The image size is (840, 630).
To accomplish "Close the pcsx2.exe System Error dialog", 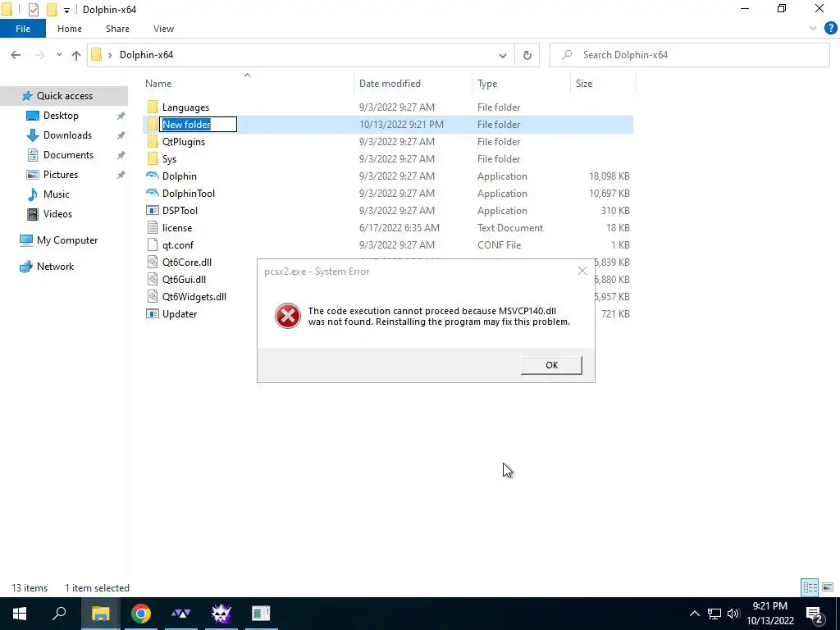I will [582, 271].
